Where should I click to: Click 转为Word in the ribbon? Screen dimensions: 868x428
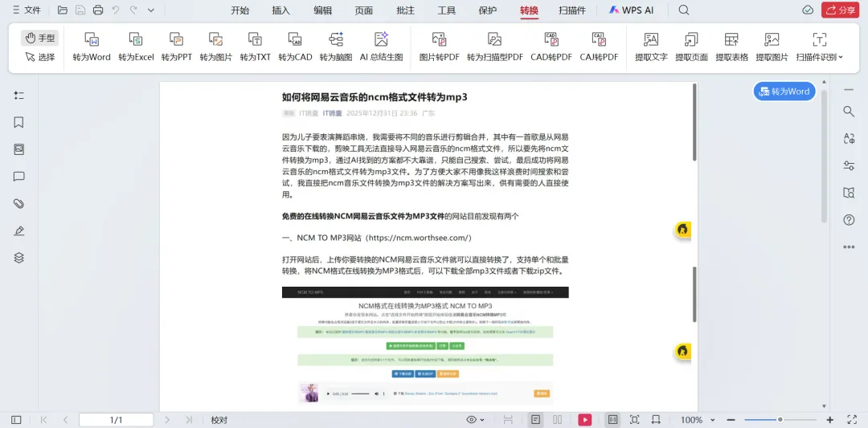coord(92,47)
